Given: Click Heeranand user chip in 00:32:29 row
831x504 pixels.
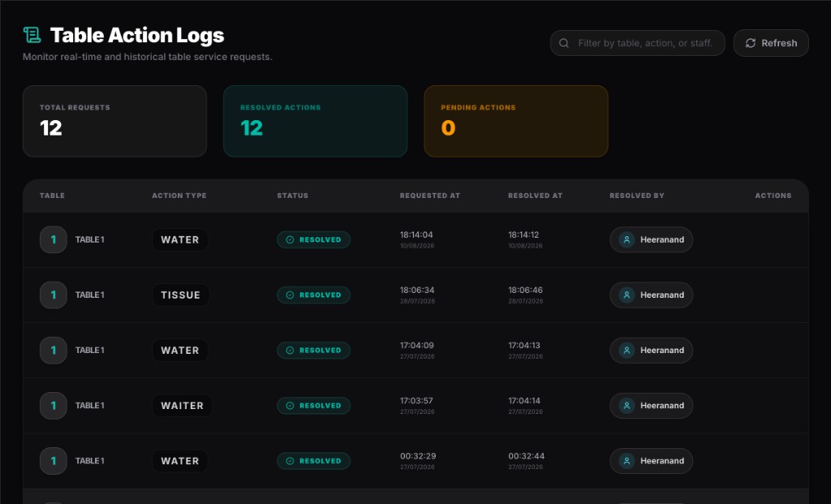Looking at the screenshot, I should (x=651, y=461).
